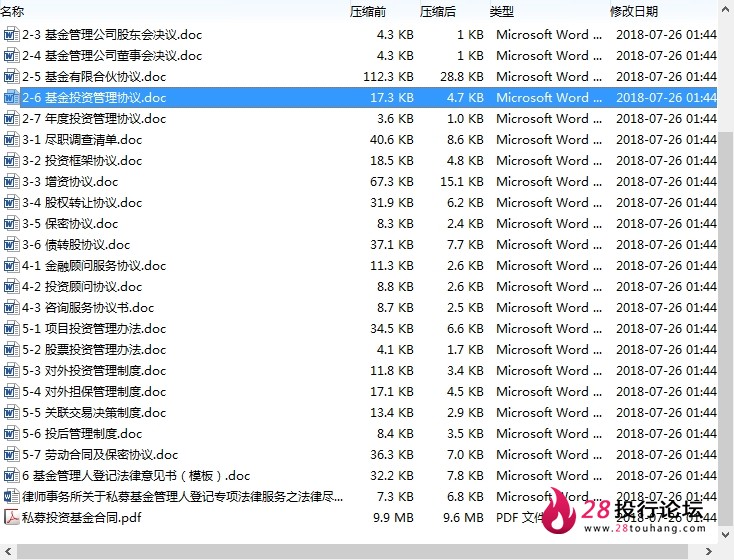Select file name 3-2 投资框架协议.doc

[x=82, y=161]
